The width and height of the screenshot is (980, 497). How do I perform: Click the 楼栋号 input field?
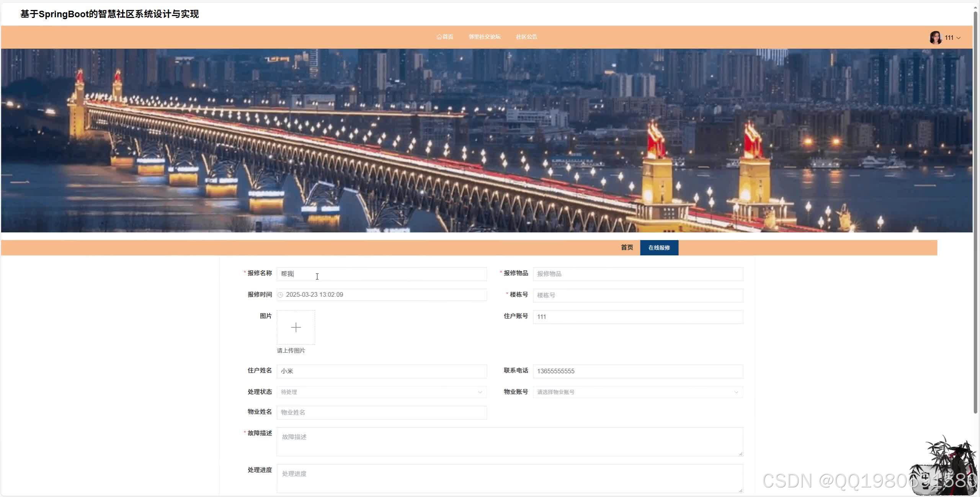[637, 295]
